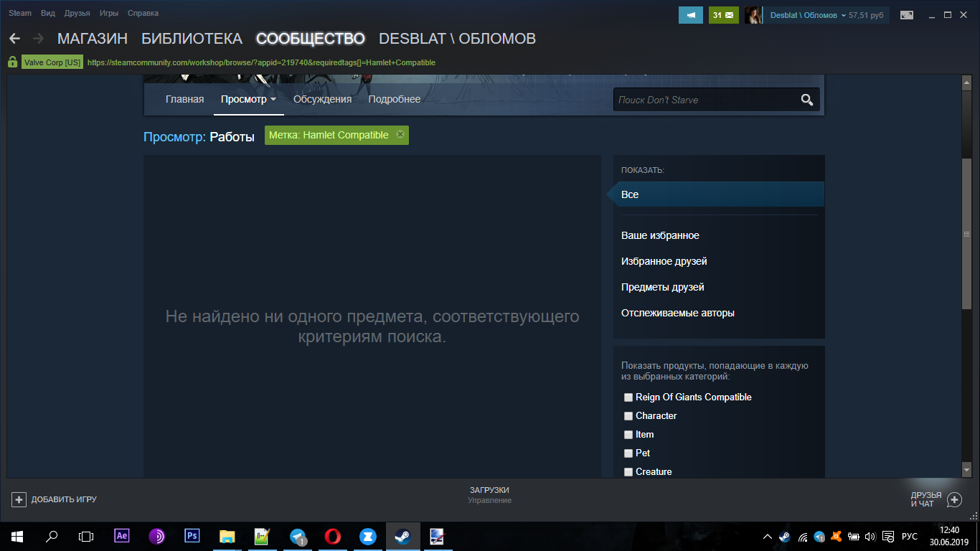The height and width of the screenshot is (551, 980).
Task: Show hidden system tray icons
Action: click(x=768, y=536)
